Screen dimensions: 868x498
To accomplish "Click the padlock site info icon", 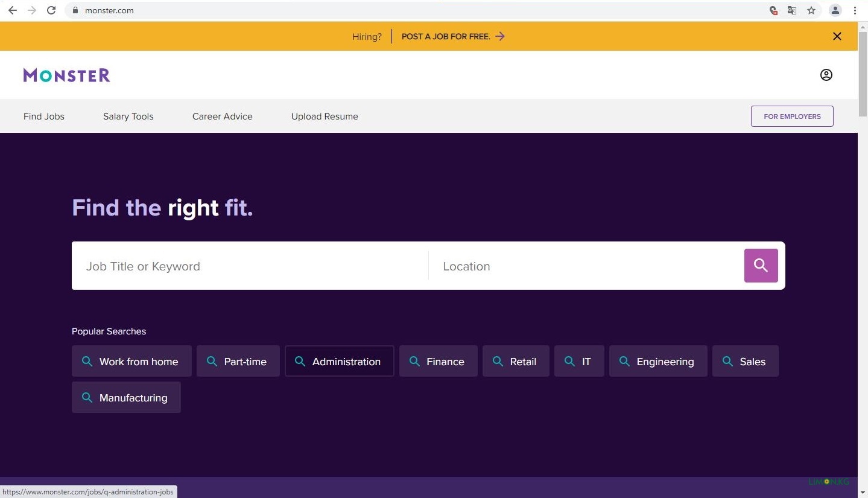I will pyautogui.click(x=75, y=10).
